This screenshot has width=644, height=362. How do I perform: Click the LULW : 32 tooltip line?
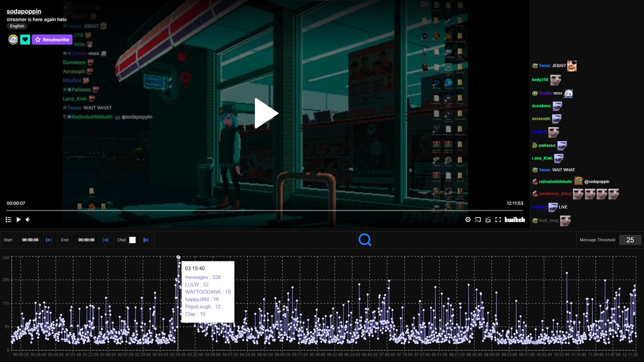[197, 285]
